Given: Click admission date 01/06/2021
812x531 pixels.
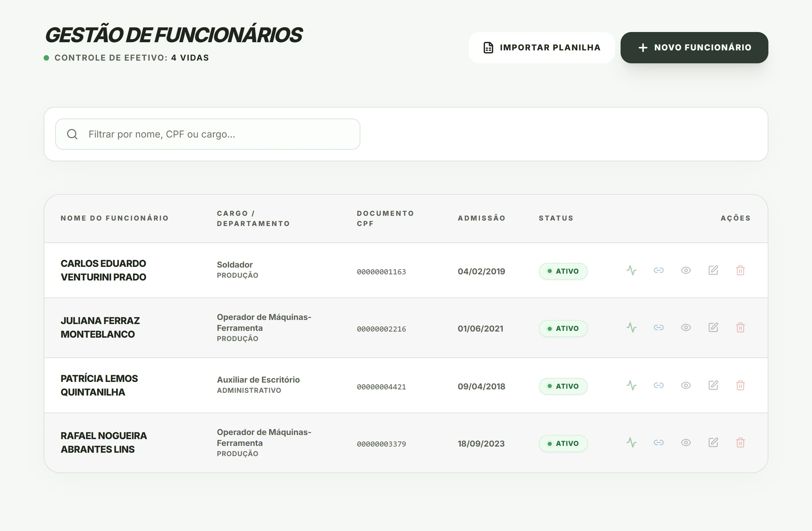Looking at the screenshot, I should [480, 329].
